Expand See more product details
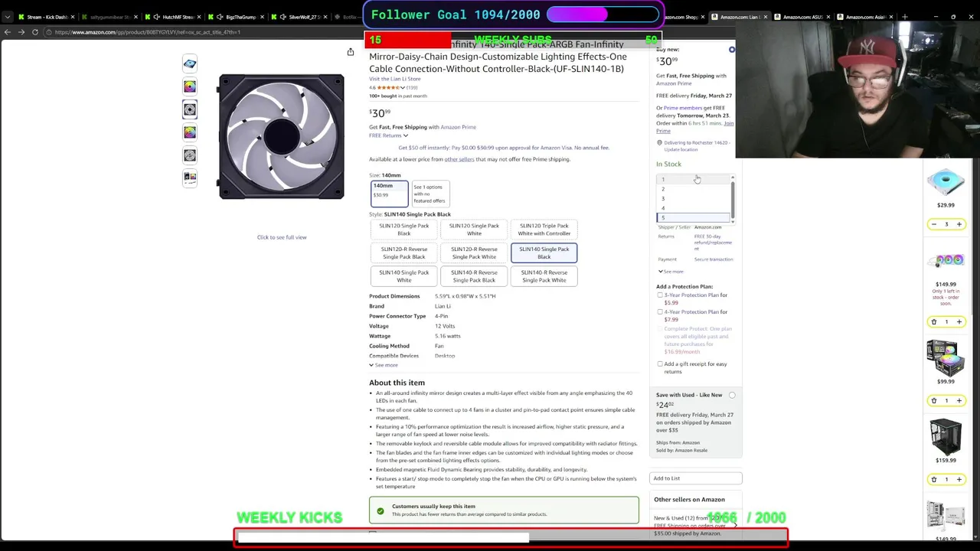This screenshot has width=980, height=551. [384, 365]
